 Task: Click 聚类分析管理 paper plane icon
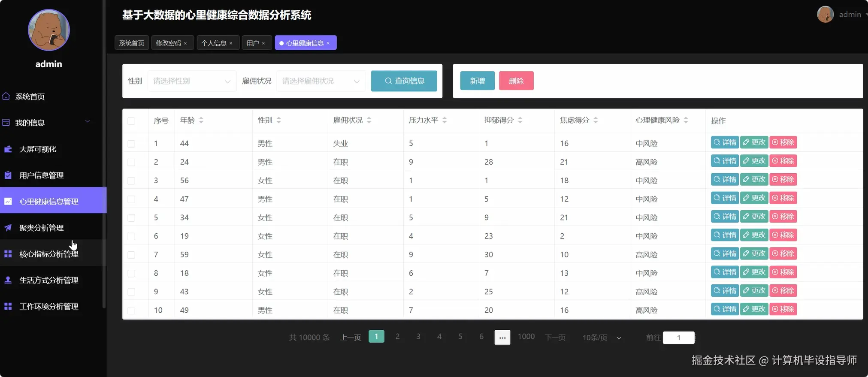point(8,228)
